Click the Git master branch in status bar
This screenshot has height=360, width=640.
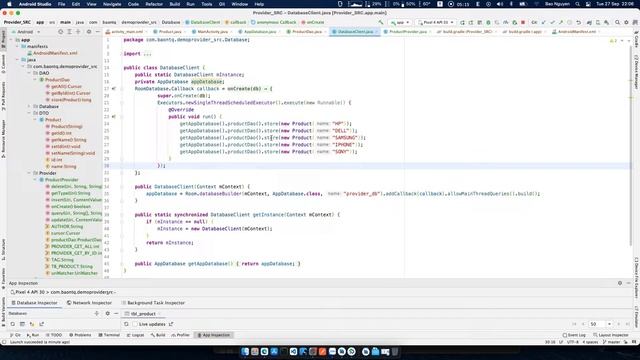(611, 342)
